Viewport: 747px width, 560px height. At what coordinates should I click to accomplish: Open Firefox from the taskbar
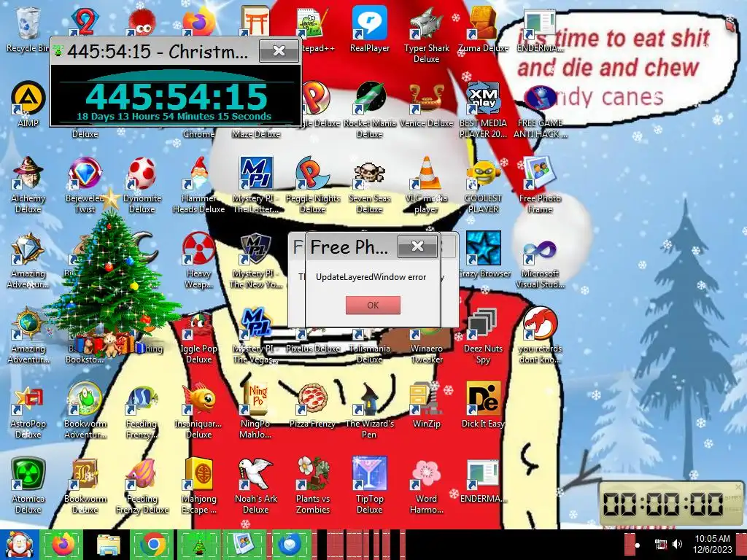(x=63, y=544)
